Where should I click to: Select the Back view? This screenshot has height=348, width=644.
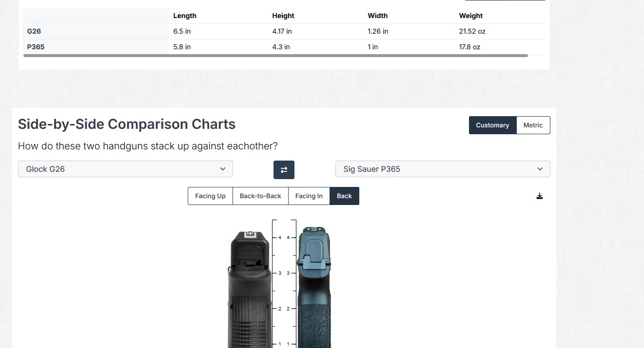tap(344, 196)
